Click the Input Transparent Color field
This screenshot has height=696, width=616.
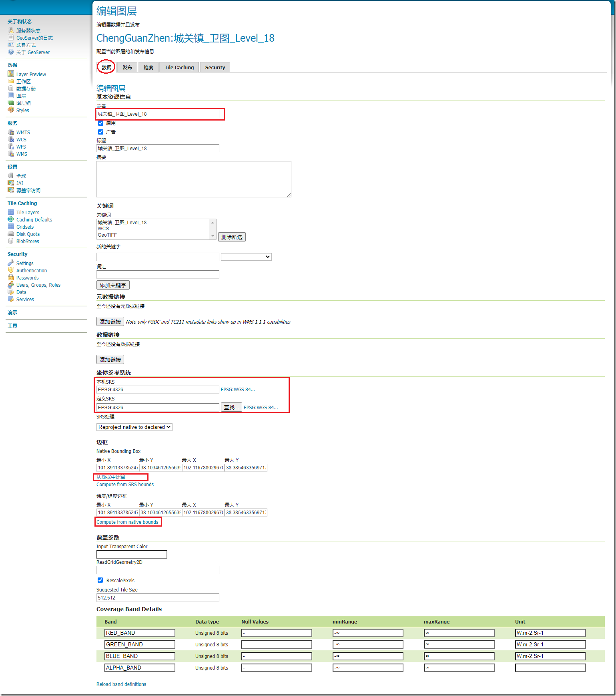[132, 555]
